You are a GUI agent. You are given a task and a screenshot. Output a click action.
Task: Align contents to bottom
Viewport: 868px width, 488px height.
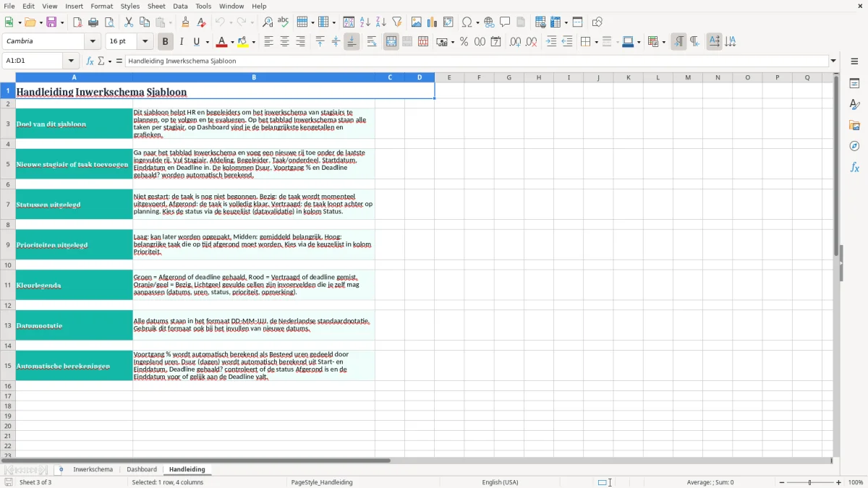click(x=352, y=42)
